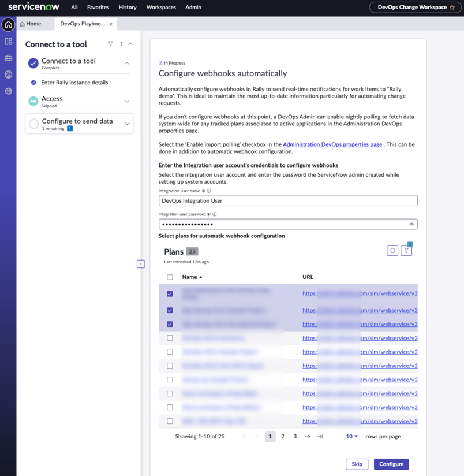
Task: Jump to last page of plans
Action: [320, 436]
